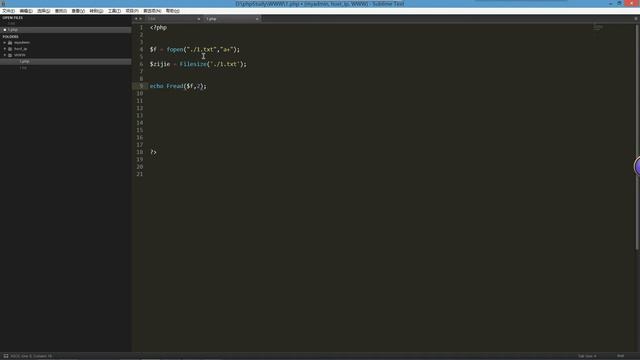
Task: Click the line and column status text
Action: click(x=31, y=356)
